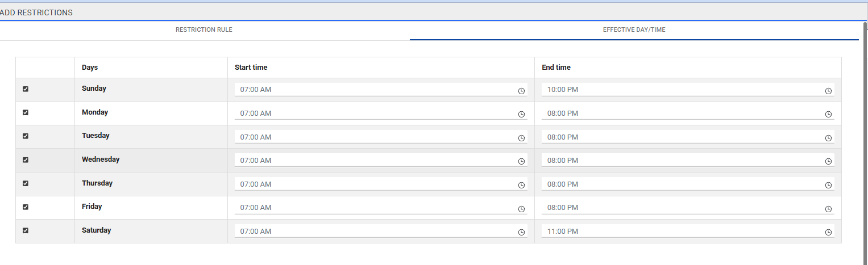Open clock picker for Sunday start time
868x265 pixels.
pos(521,91)
